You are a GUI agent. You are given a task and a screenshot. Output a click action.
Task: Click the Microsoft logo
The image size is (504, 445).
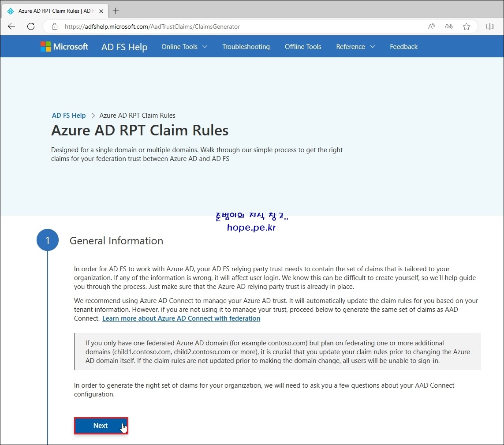click(x=64, y=47)
